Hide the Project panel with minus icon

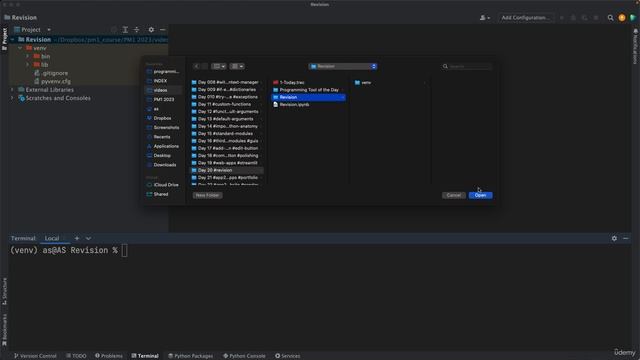[162, 30]
